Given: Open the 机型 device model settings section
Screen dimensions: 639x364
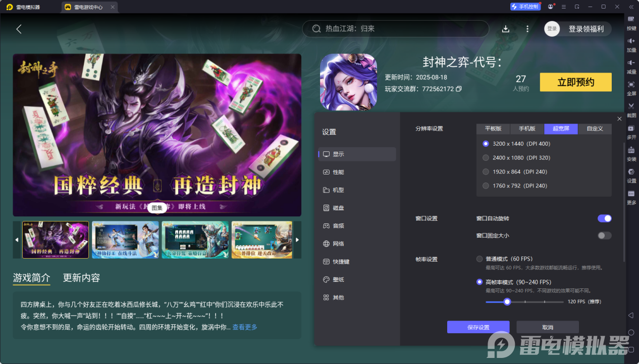Looking at the screenshot, I should [357, 190].
